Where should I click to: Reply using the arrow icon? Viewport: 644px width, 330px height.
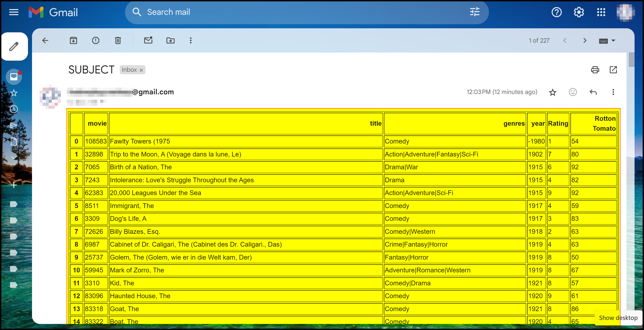(x=593, y=92)
